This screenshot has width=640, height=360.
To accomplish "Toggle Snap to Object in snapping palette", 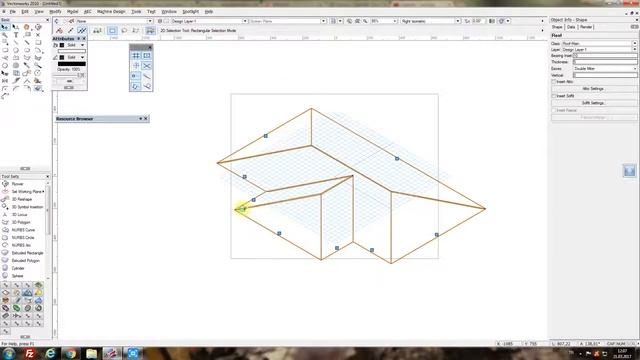I will [147, 56].
